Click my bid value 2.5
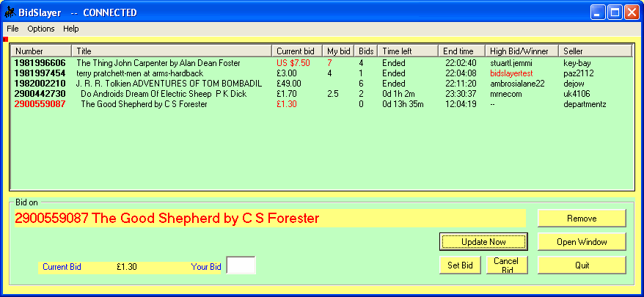This screenshot has height=297, width=644. point(333,94)
